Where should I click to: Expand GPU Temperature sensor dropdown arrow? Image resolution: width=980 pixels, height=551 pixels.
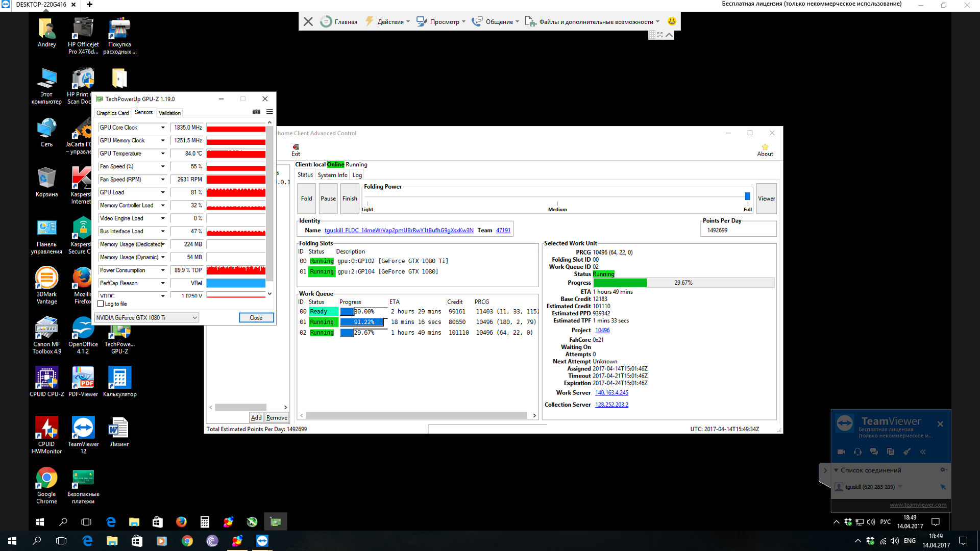tap(163, 154)
